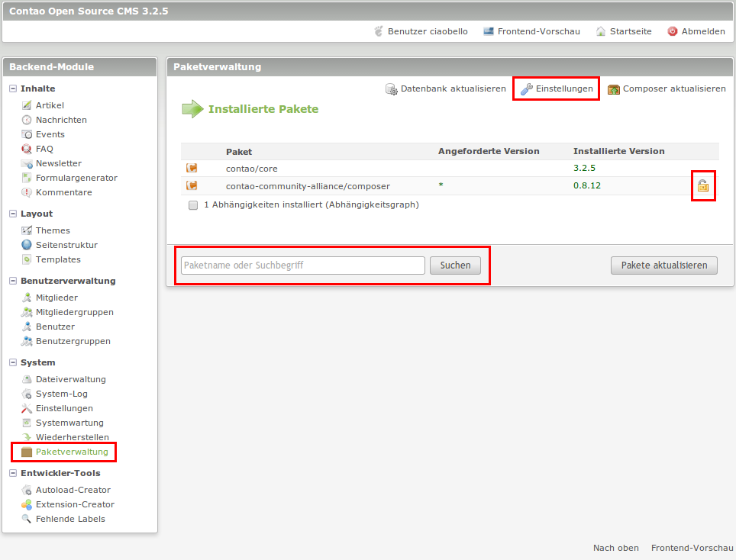Toggle the installed dependencies checkbox
This screenshot has height=560, width=736.
point(193,205)
